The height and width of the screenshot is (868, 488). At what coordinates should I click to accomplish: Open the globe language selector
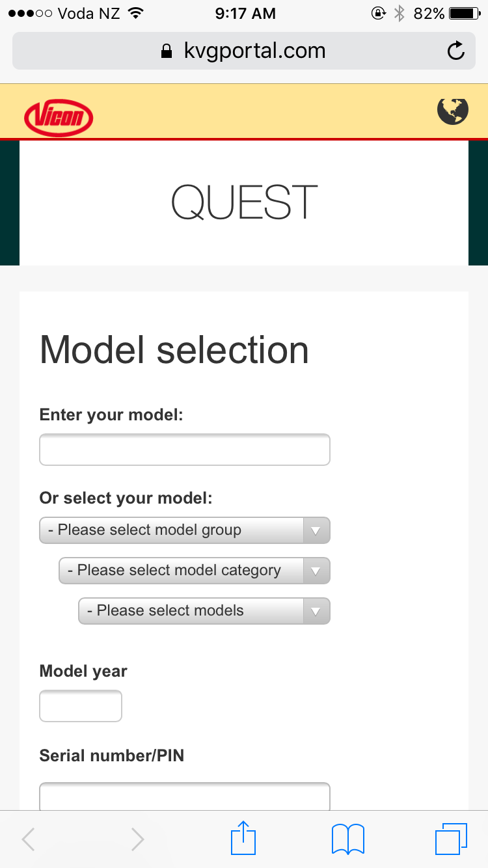click(x=452, y=111)
